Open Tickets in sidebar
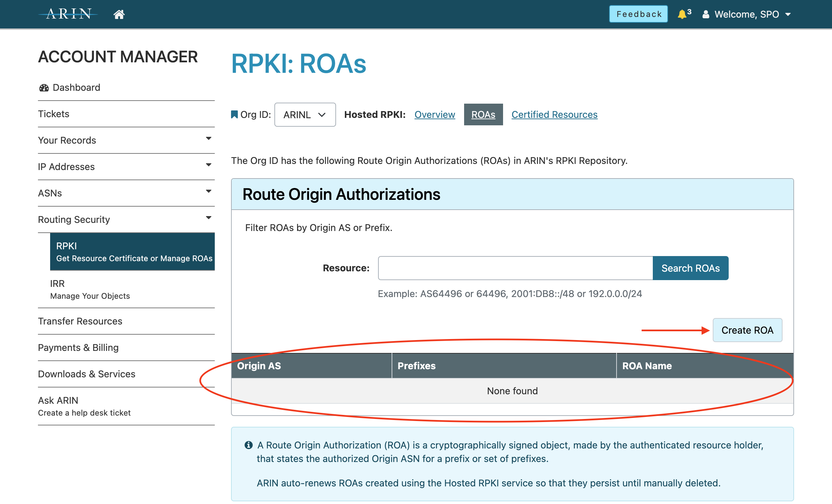832x504 pixels. pos(126,114)
